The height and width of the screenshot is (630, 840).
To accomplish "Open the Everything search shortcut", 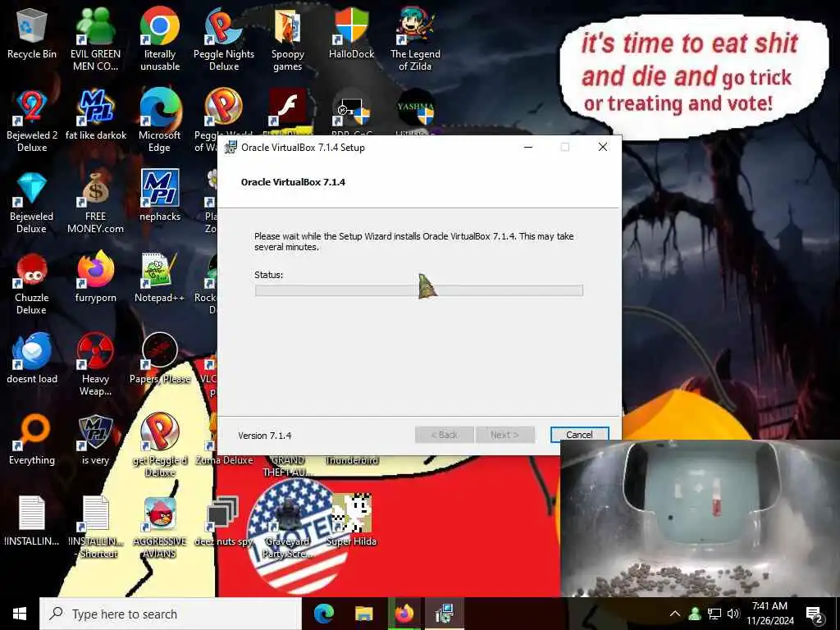I will click(x=32, y=440).
